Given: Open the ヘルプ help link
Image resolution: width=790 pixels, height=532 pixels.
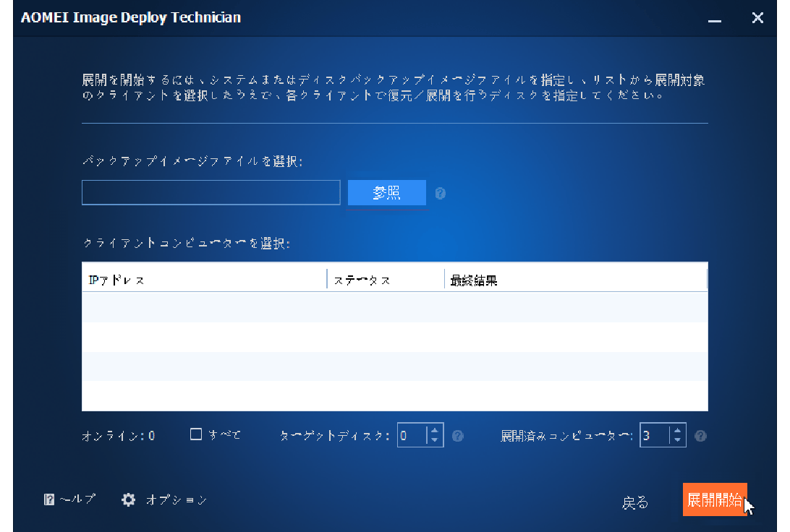Looking at the screenshot, I should pos(77,499).
